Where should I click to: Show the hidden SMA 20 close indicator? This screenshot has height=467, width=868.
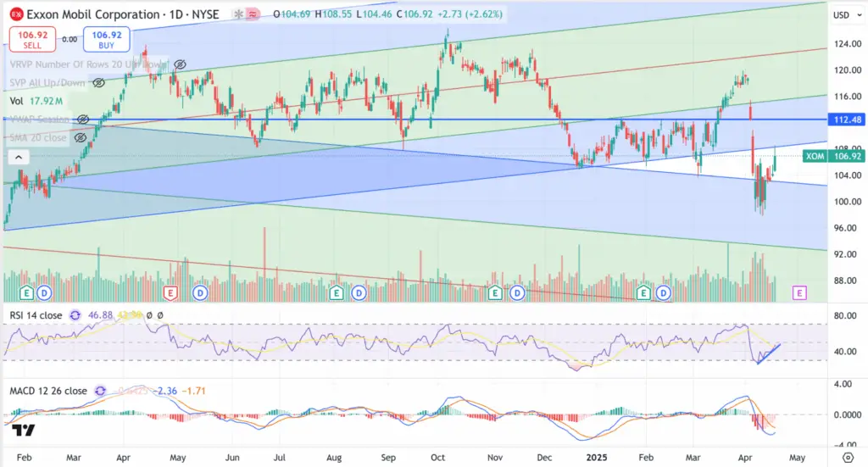[81, 138]
